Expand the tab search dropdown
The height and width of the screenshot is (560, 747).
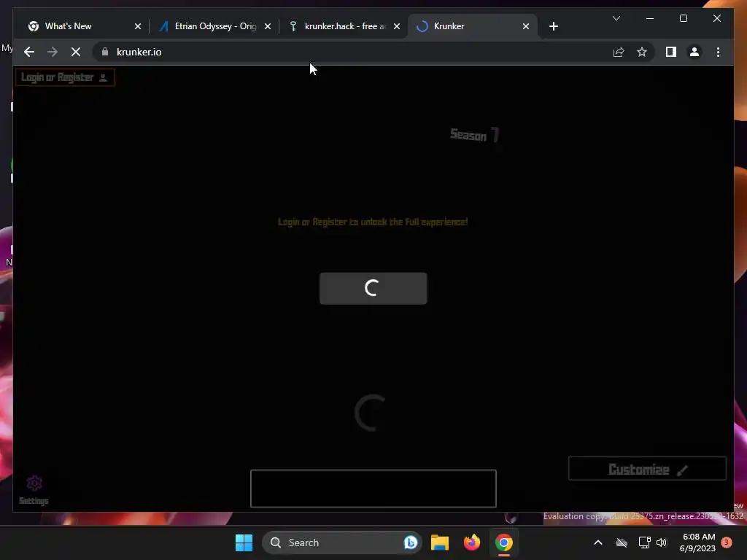[616, 18]
